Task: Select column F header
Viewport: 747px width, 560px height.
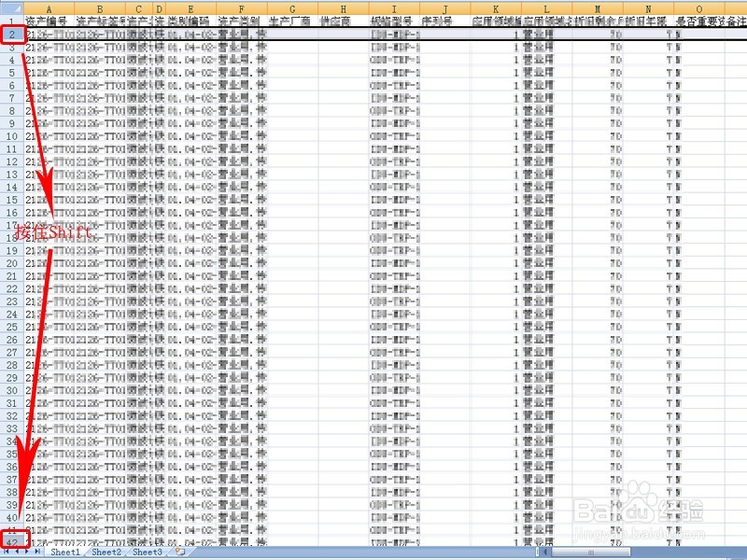Action: pos(242,8)
